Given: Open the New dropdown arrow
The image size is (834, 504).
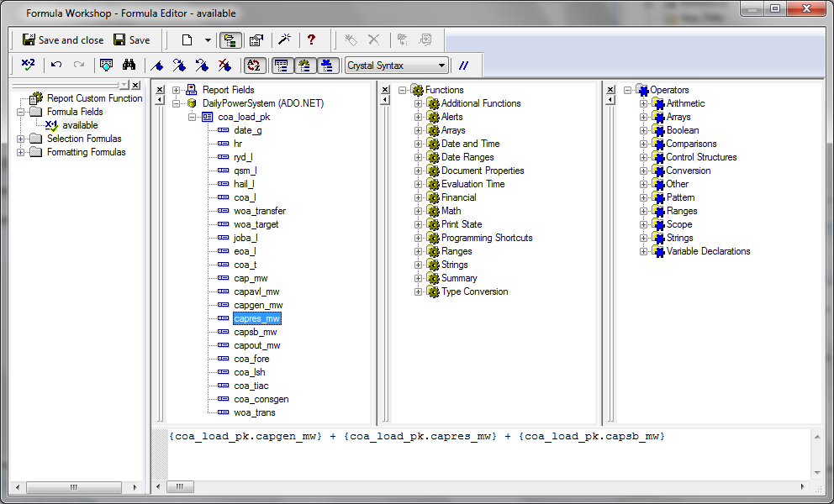Looking at the screenshot, I should pos(208,39).
